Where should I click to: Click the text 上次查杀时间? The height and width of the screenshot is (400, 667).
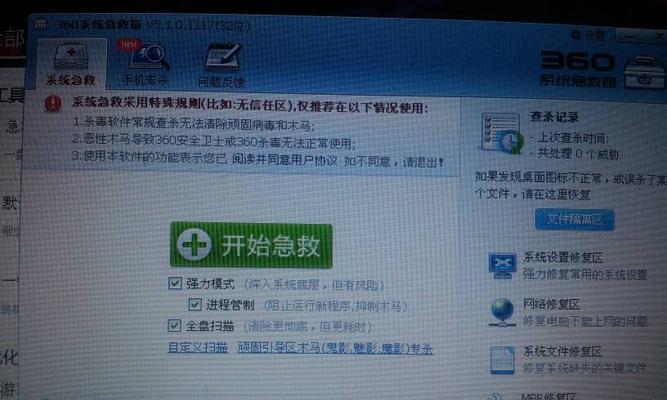(573, 138)
